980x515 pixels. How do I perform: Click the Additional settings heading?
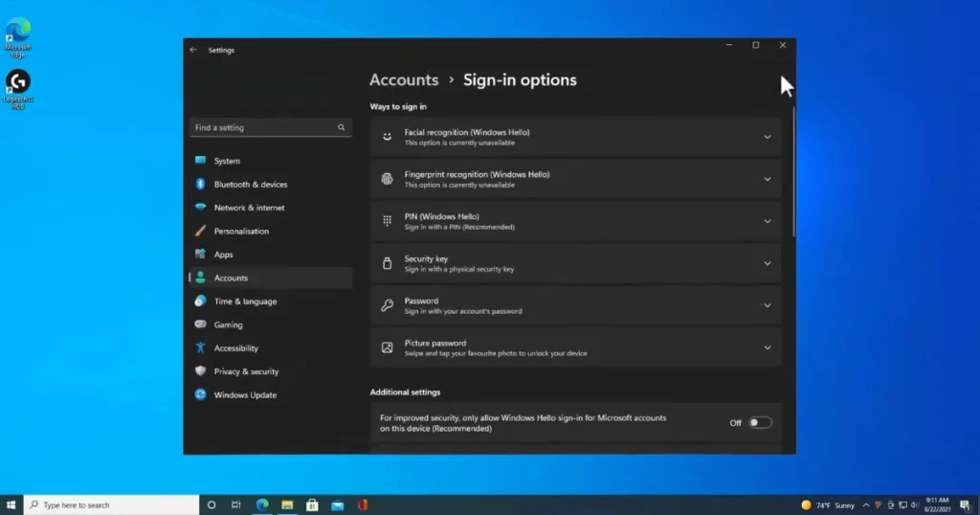[405, 392]
